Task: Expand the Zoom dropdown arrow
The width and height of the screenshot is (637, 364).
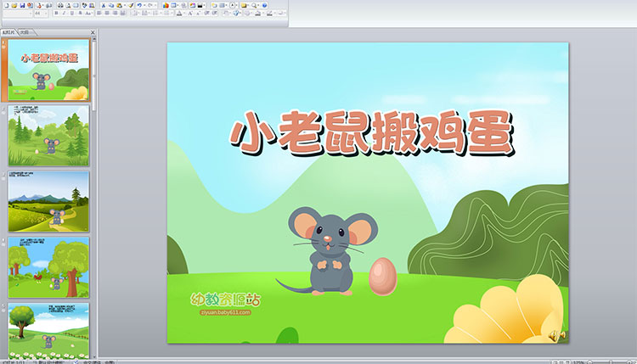Action: (x=258, y=5)
